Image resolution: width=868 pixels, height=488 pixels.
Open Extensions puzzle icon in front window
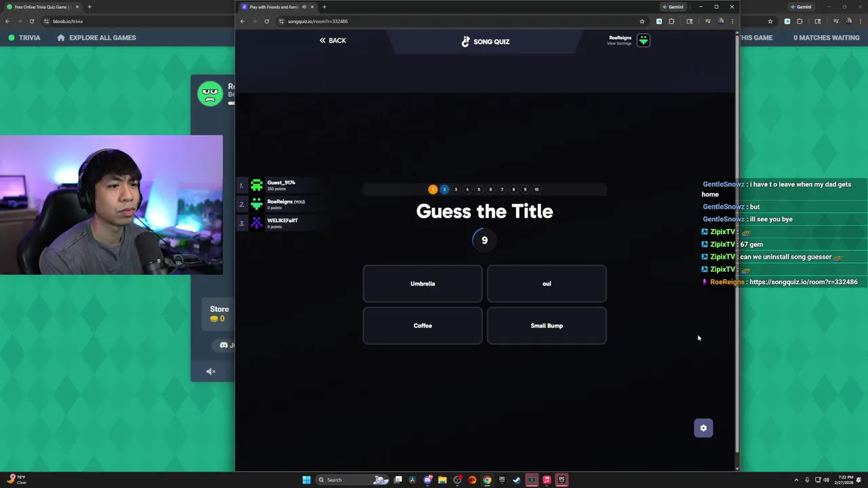click(x=671, y=21)
